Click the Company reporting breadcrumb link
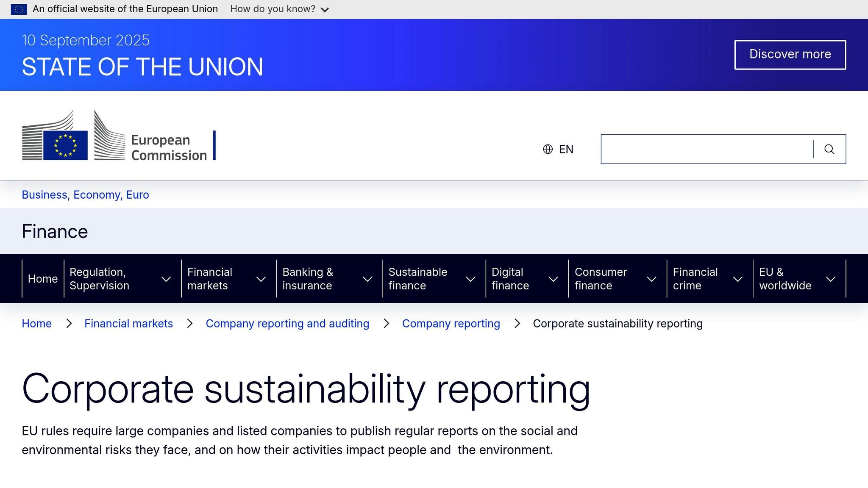868x488 pixels. pos(451,324)
